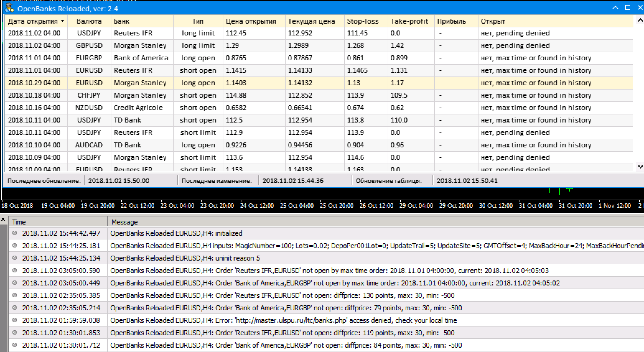Click the 'Последнее изменение' time 2018.11.02 15:44:36

[x=293, y=181]
